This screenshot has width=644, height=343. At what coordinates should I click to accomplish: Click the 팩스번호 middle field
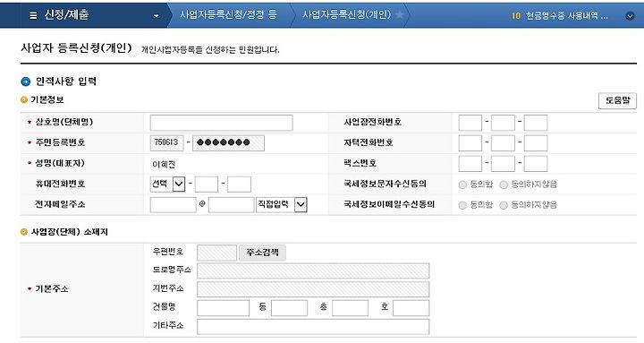pyautogui.click(x=503, y=164)
